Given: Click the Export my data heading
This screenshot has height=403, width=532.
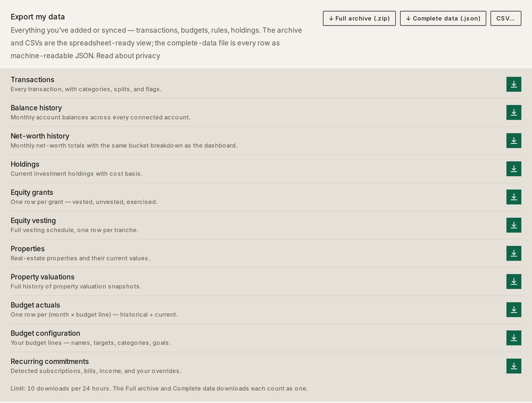Looking at the screenshot, I should point(38,16).
